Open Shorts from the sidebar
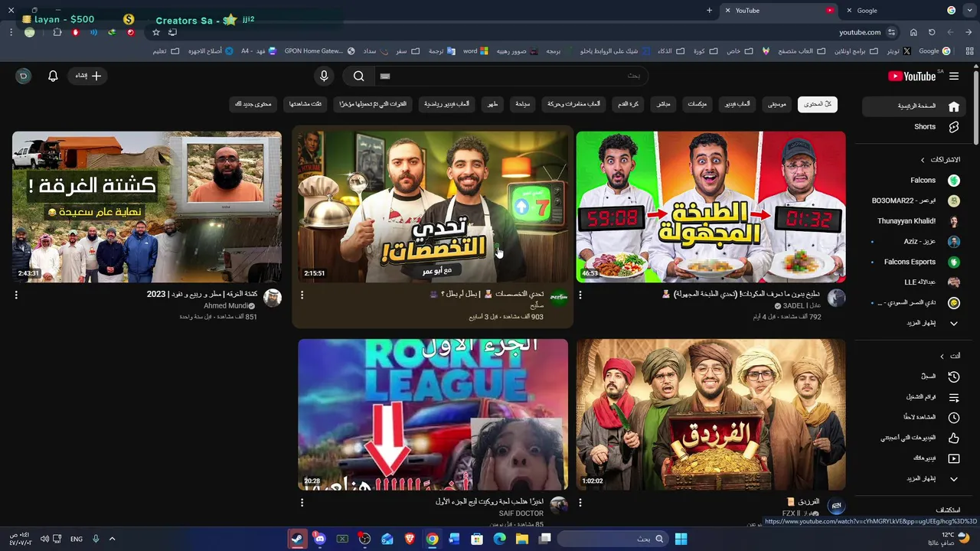 coord(916,127)
